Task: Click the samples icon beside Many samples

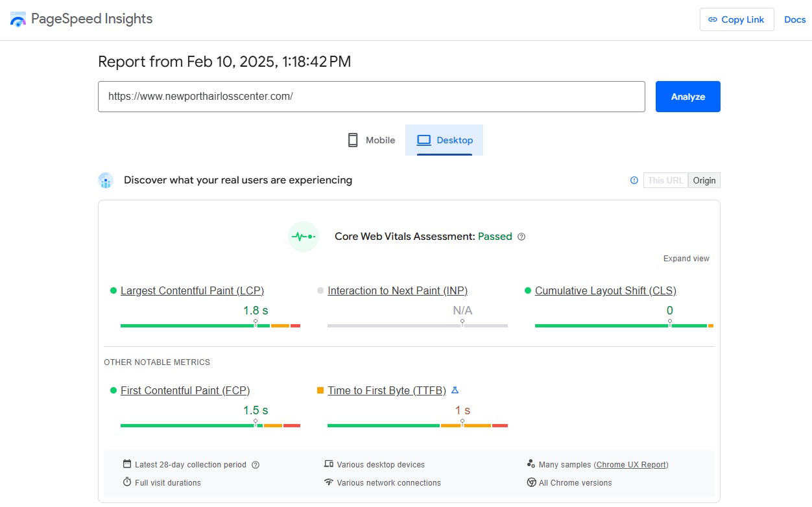Action: pos(531,464)
